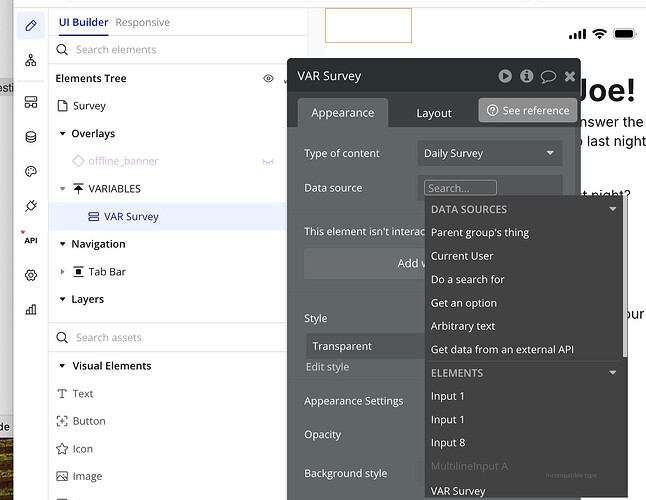This screenshot has width=646, height=500.
Task: Click the play icon in VAR Survey header
Action: click(505, 76)
